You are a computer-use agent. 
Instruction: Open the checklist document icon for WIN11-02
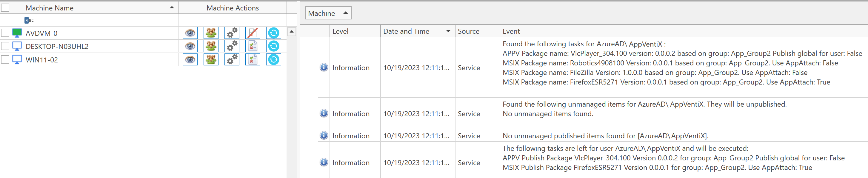(253, 60)
